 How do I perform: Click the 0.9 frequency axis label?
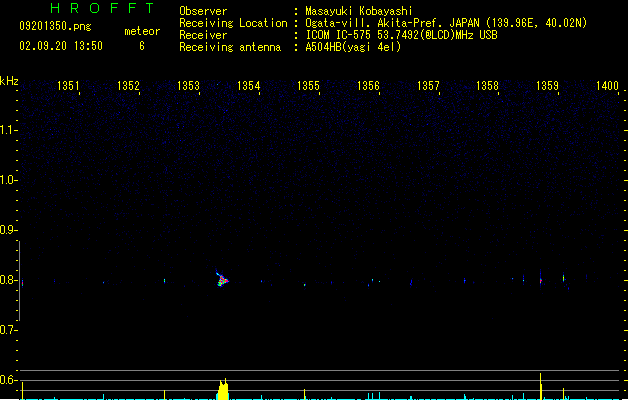pyautogui.click(x=8, y=230)
